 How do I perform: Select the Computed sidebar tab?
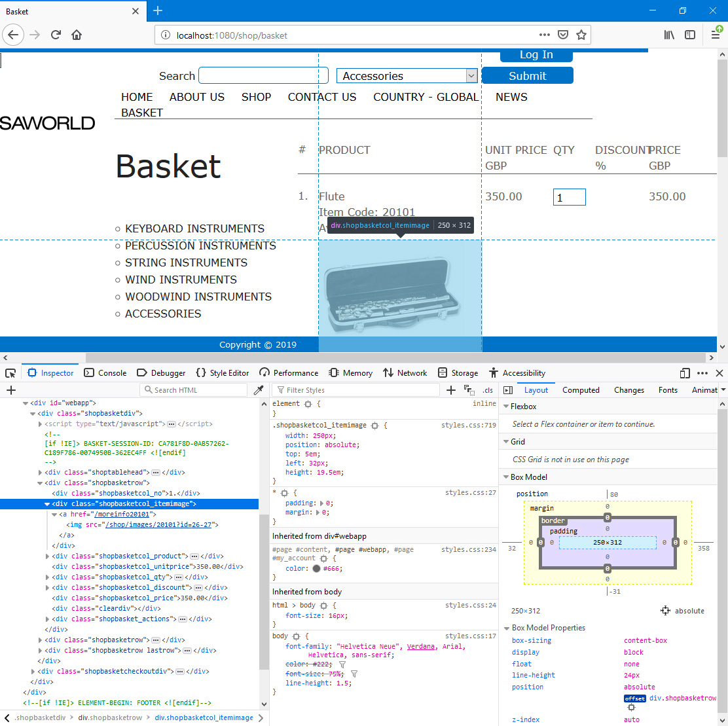coord(581,390)
